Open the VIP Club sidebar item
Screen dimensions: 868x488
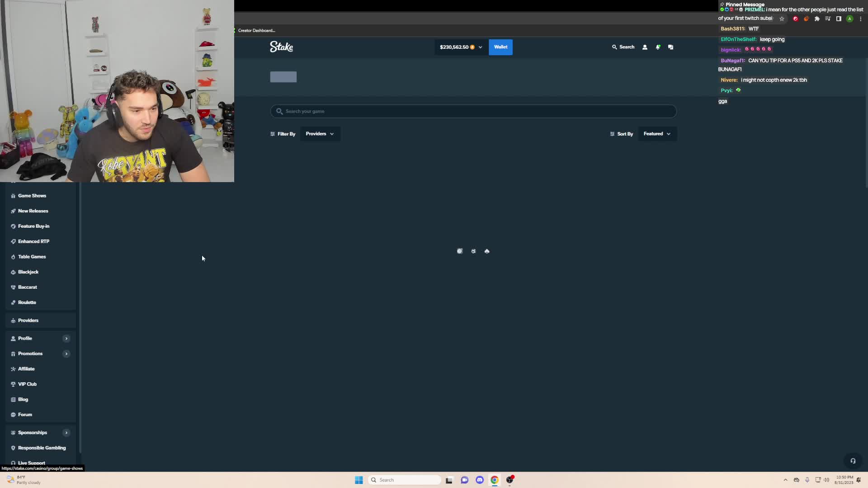tap(28, 384)
